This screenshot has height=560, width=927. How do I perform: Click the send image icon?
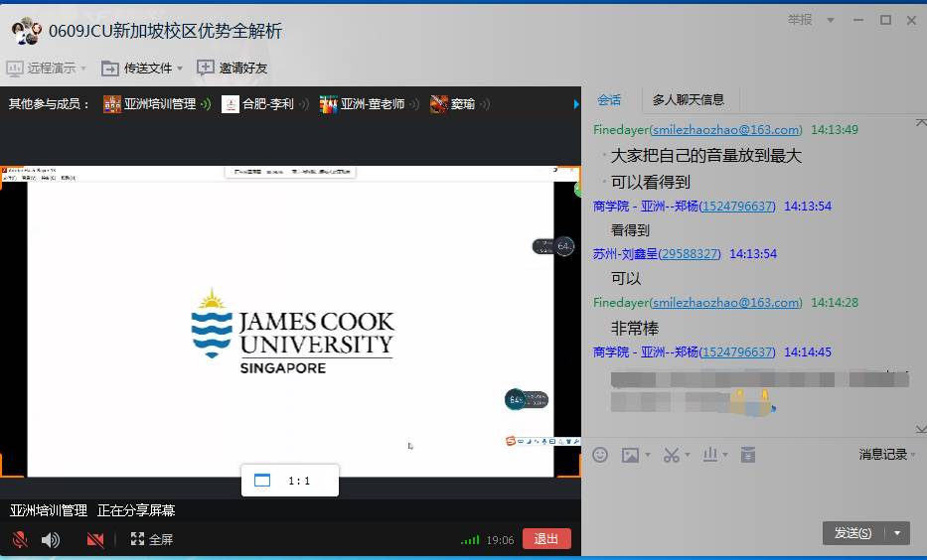(630, 455)
